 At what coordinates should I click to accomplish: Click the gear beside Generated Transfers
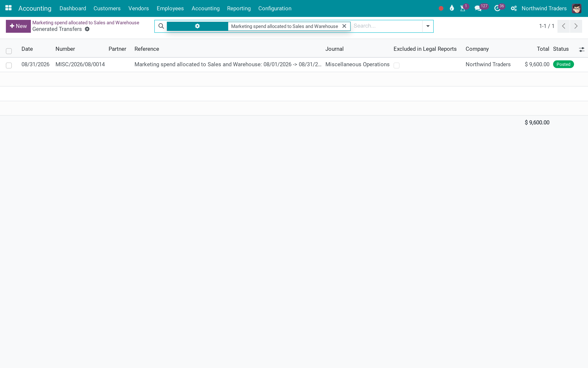point(87,29)
